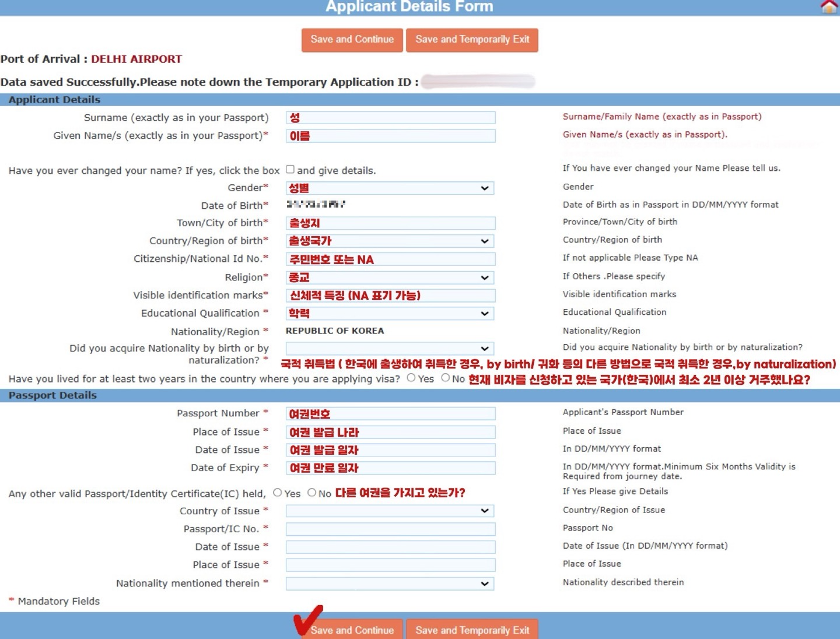This screenshot has height=639, width=840.
Task: Click the top Save and Continue button
Action: [352, 40]
